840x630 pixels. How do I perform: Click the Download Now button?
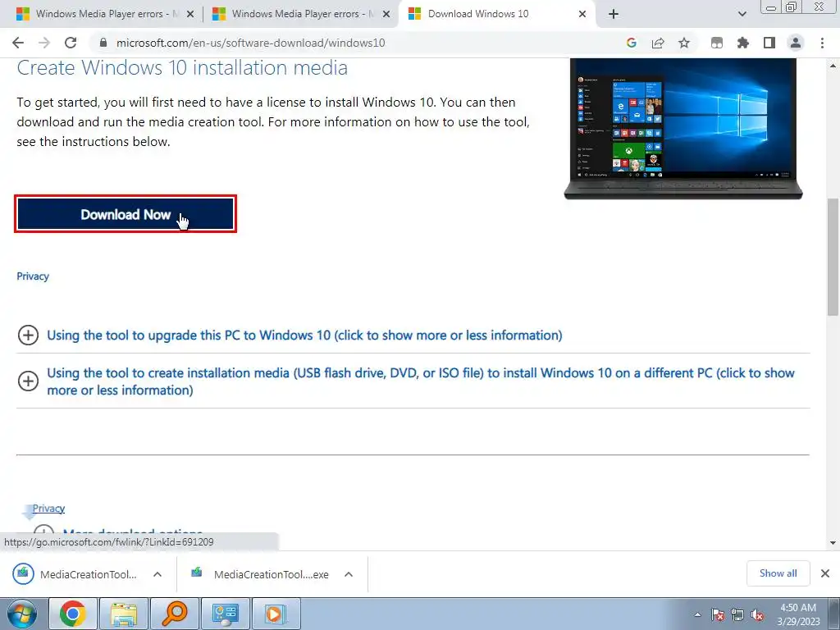pos(126,214)
